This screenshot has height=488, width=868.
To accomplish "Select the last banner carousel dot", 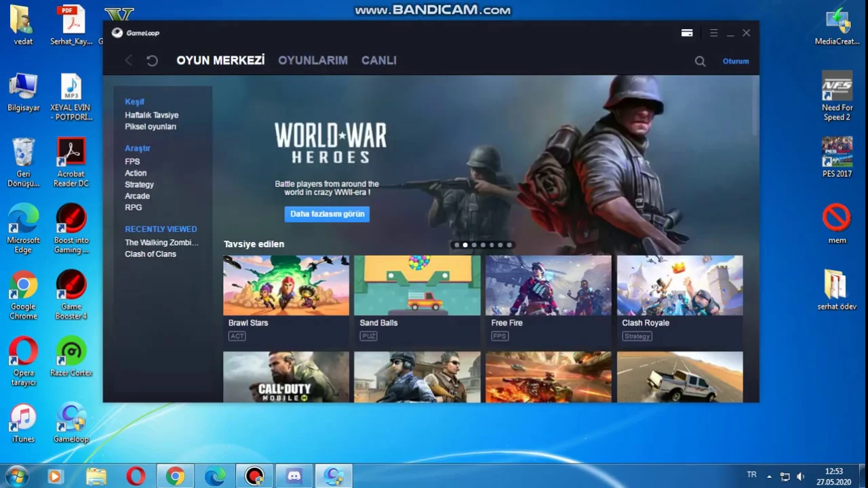I will point(509,245).
